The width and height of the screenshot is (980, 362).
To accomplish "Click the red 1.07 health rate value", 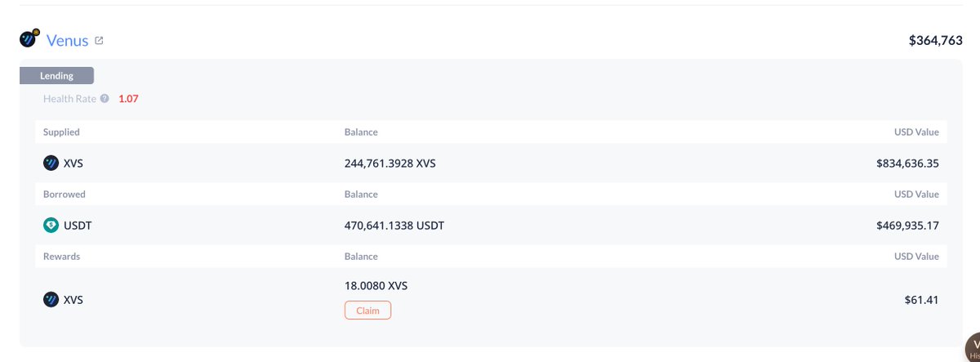I will 129,99.
